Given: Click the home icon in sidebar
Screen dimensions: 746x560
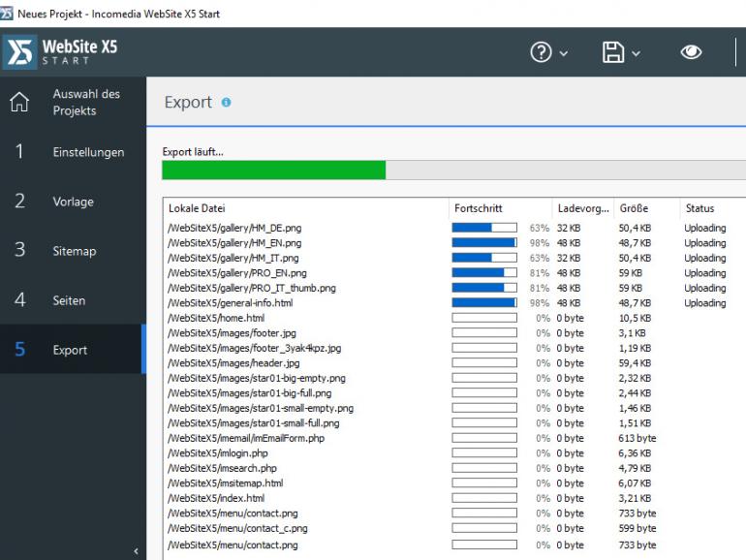Looking at the screenshot, I should coord(19,102).
